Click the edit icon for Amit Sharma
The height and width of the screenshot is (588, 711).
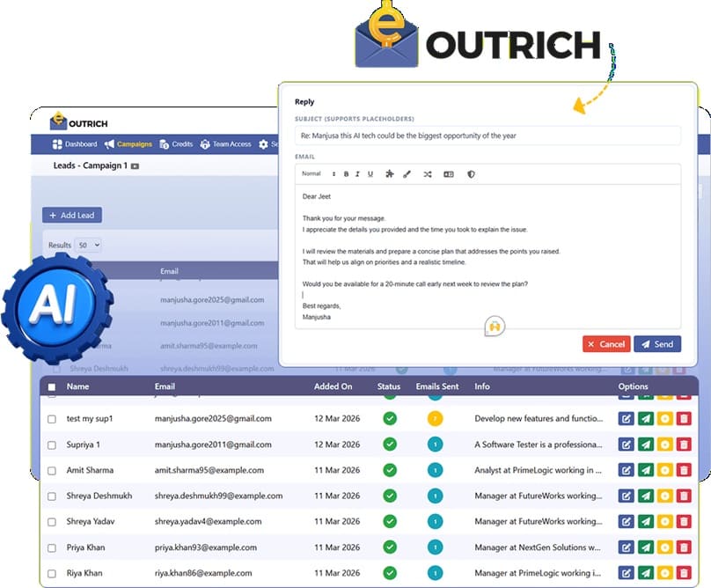point(626,470)
